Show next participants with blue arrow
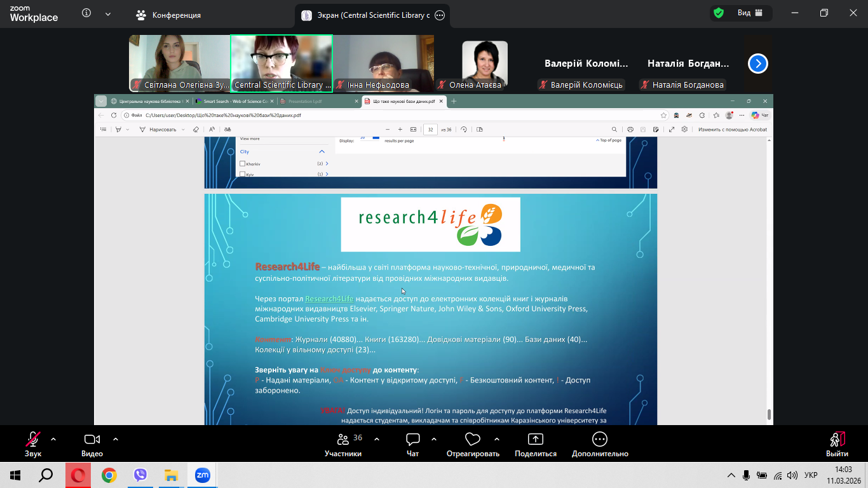The image size is (868, 488). (757, 64)
